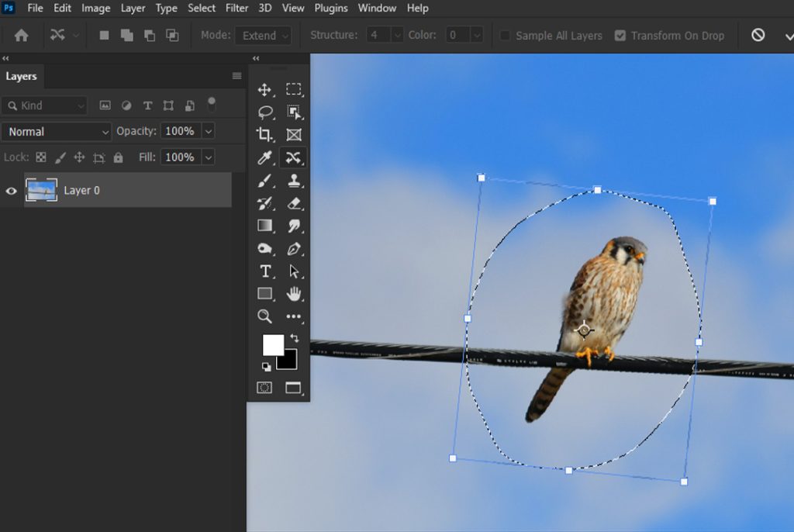Open the Plugins menu
Screen dimensions: 794x532
[x=331, y=8]
